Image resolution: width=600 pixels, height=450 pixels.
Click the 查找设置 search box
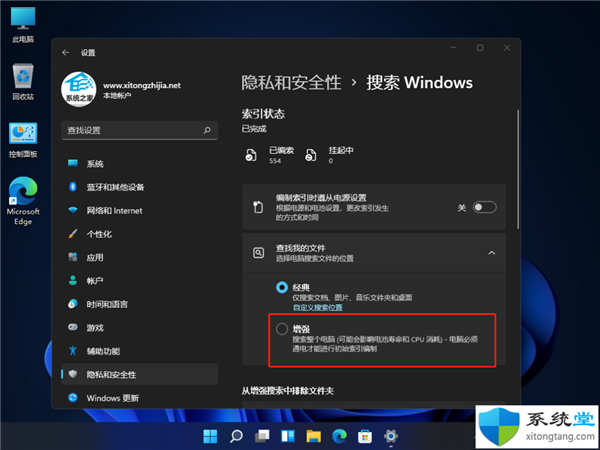(140, 130)
